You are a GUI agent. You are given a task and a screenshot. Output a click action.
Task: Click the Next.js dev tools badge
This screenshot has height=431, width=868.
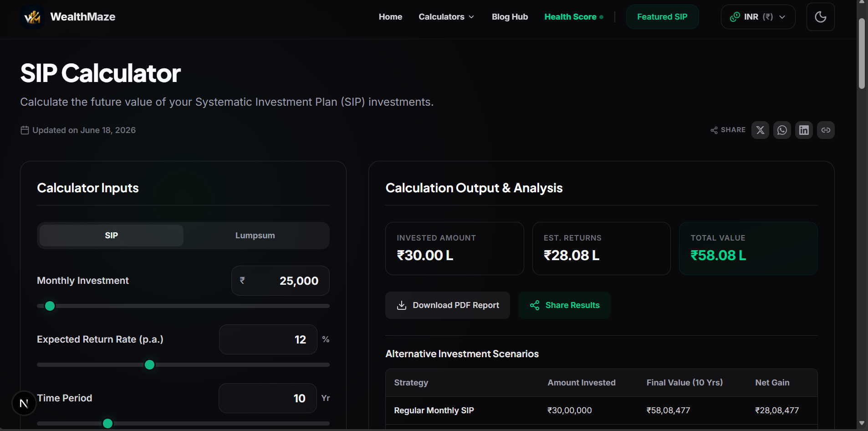pos(24,403)
